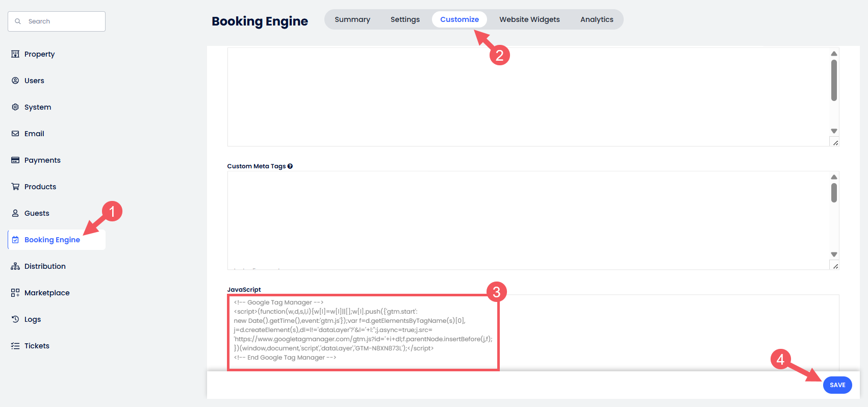Image resolution: width=868 pixels, height=407 pixels.
Task: Open the Logs history icon
Action: [15, 319]
